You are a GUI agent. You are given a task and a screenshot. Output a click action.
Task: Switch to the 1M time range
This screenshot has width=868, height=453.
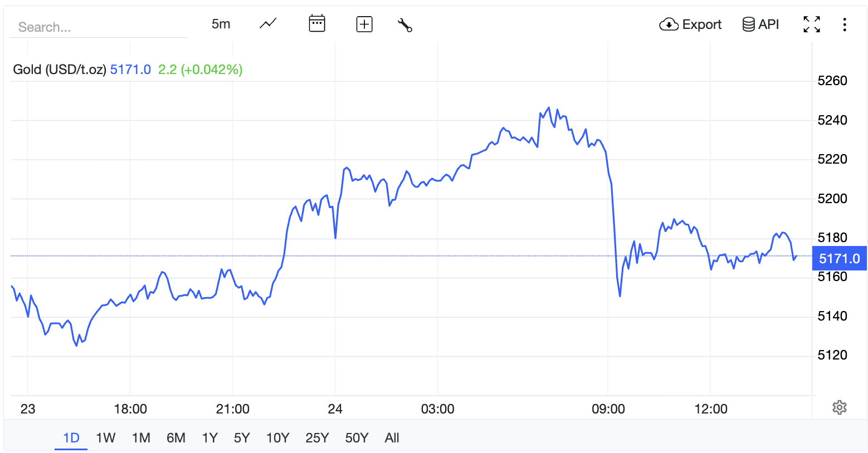(141, 438)
